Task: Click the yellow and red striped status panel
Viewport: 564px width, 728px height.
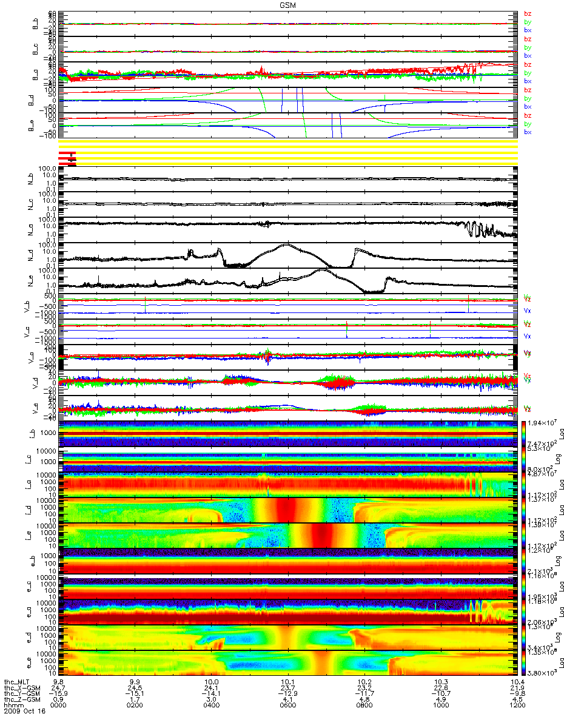Action: click(x=288, y=151)
